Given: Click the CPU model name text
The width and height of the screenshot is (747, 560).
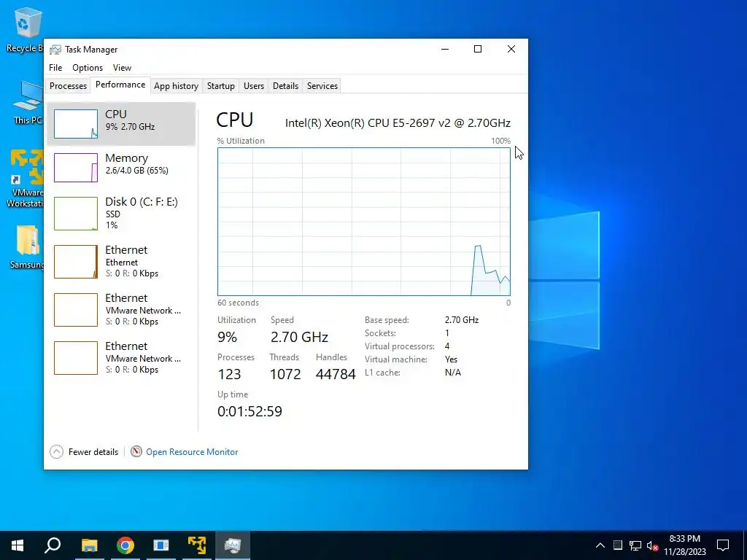Looking at the screenshot, I should (398, 122).
